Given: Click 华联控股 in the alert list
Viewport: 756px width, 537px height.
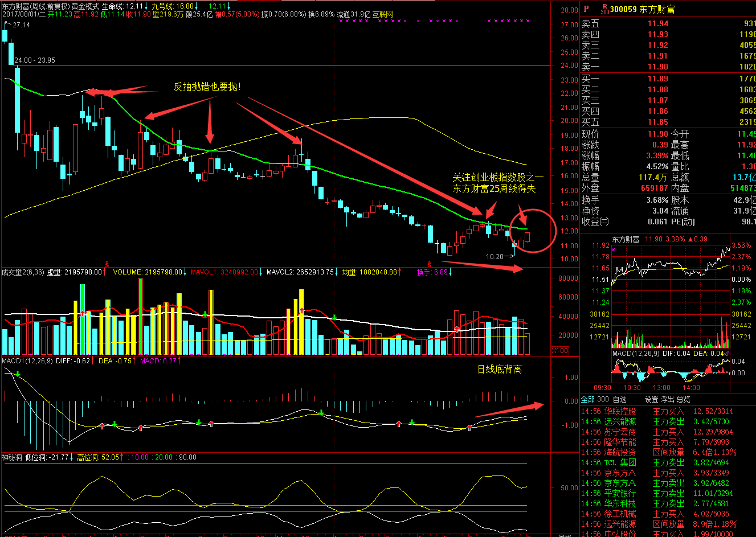Looking at the screenshot, I should (x=620, y=411).
